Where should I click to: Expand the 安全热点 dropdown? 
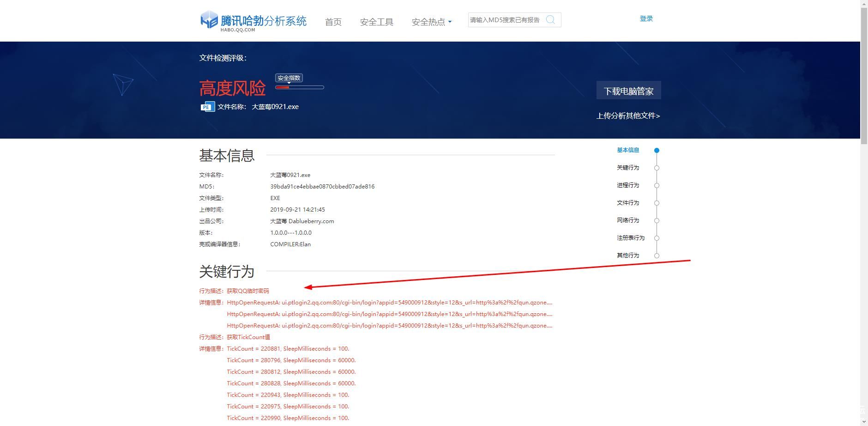(x=432, y=22)
